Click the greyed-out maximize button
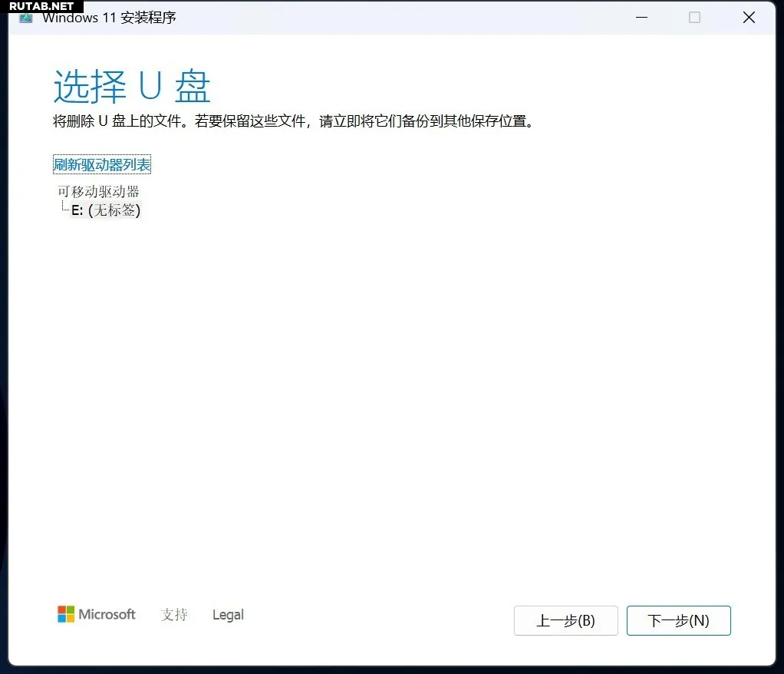This screenshot has width=784, height=674. click(x=694, y=17)
